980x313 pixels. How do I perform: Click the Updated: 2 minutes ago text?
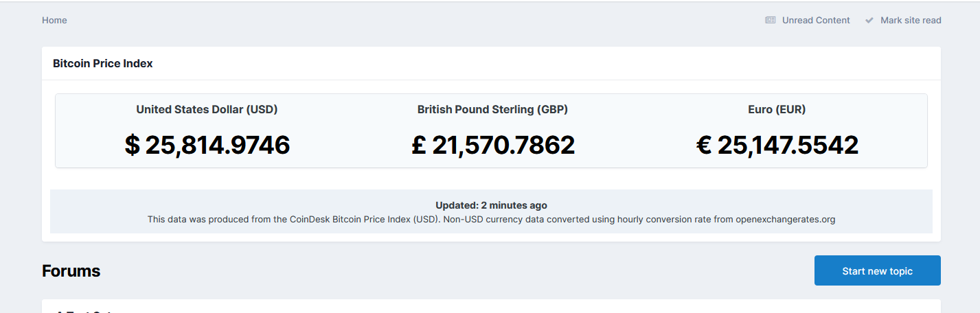click(x=491, y=205)
